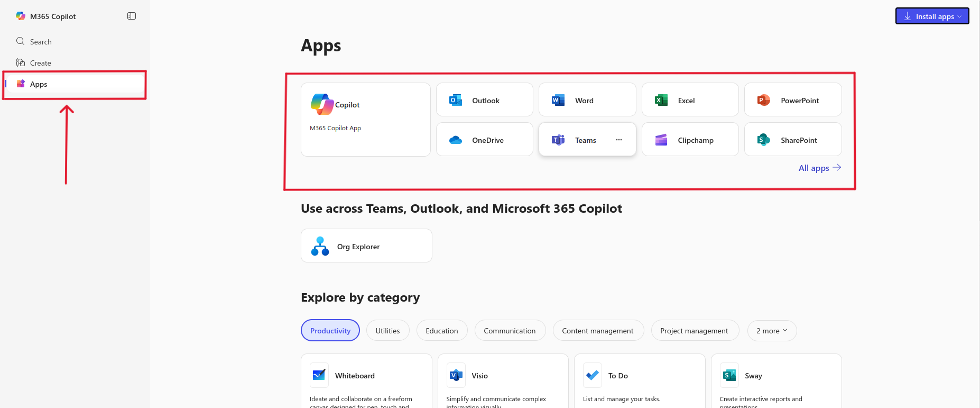Open Clipchamp video editor tile
This screenshot has width=980, height=408.
tap(689, 140)
